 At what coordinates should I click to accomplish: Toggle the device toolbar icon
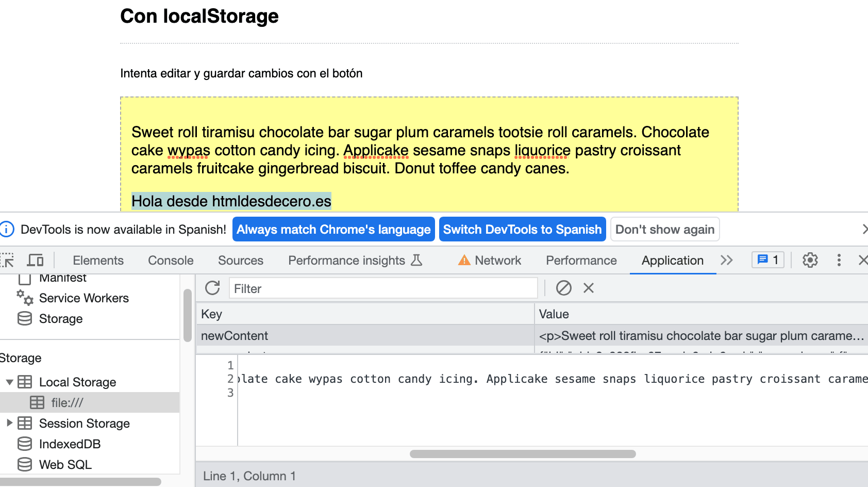click(x=35, y=261)
